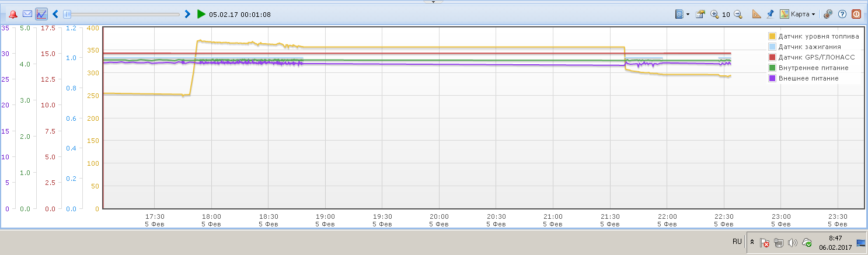Expand hidden system tray icons
Image resolution: width=868 pixels, height=255 pixels.
[x=752, y=242]
